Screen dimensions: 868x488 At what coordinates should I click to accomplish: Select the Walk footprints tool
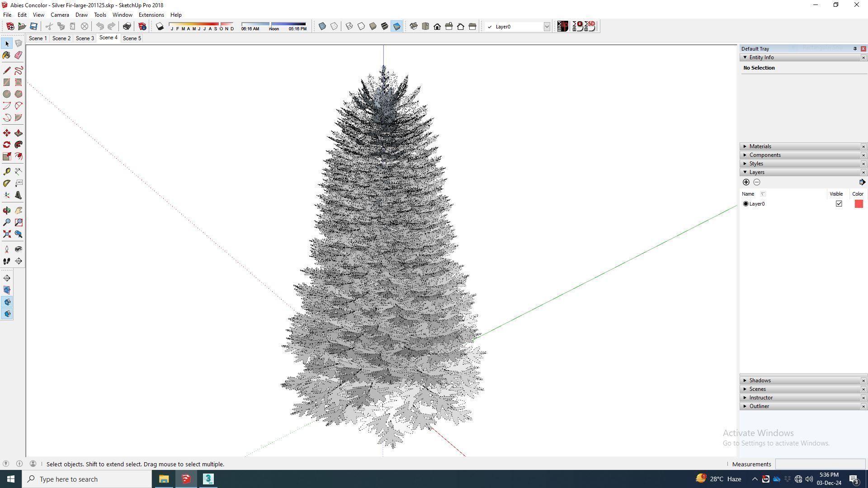click(7, 261)
